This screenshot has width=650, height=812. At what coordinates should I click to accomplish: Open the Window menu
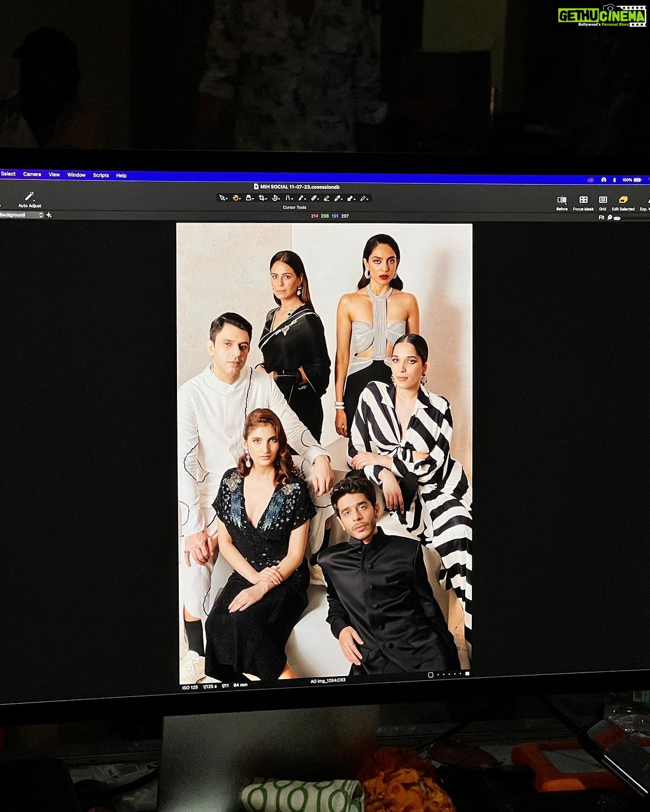pyautogui.click(x=76, y=175)
